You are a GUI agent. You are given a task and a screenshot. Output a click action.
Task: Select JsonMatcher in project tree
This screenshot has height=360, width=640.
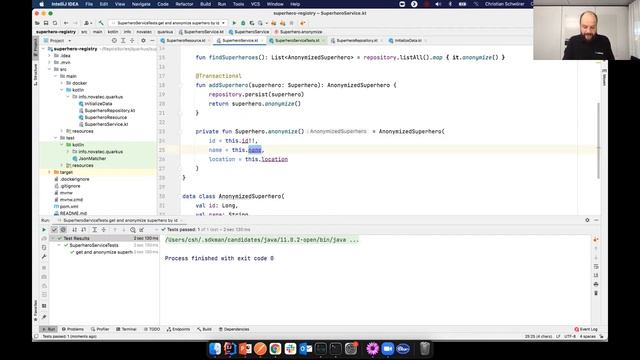(92, 158)
